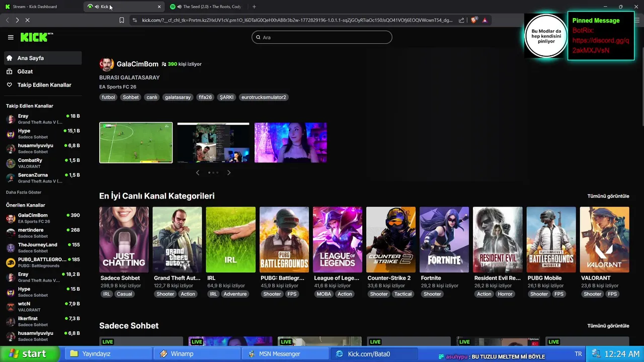Image resolution: width=644 pixels, height=362 pixels.
Task: Click Tümünü görüntüle for live categories
Action: tap(608, 196)
